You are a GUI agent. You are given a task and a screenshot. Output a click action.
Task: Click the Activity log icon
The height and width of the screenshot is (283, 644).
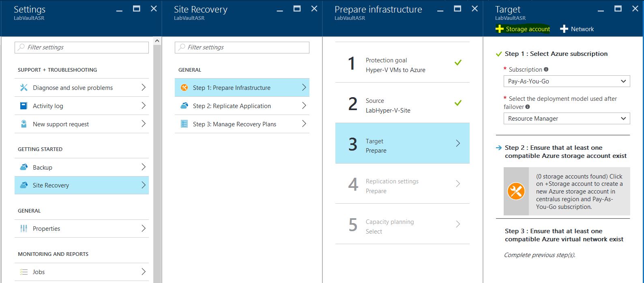[x=24, y=106]
